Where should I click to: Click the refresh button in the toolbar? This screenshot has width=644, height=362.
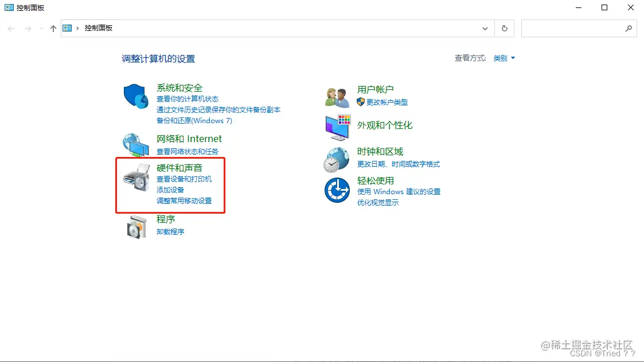pyautogui.click(x=504, y=27)
